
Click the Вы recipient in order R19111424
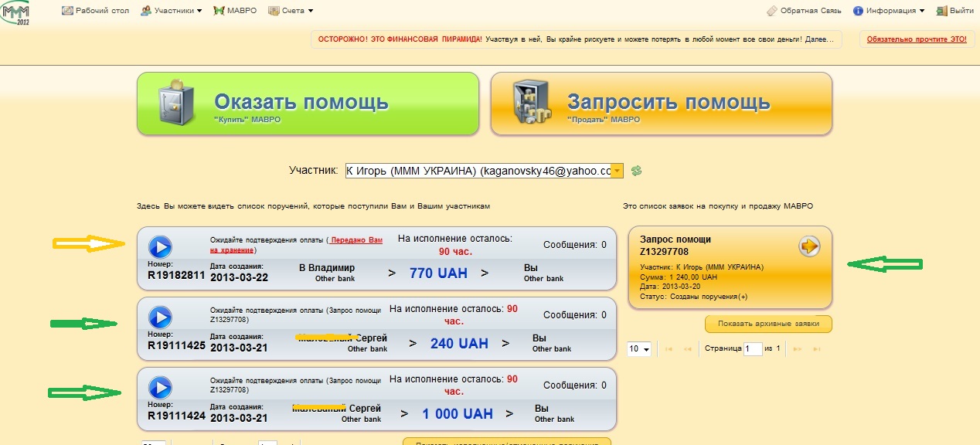coord(542,408)
